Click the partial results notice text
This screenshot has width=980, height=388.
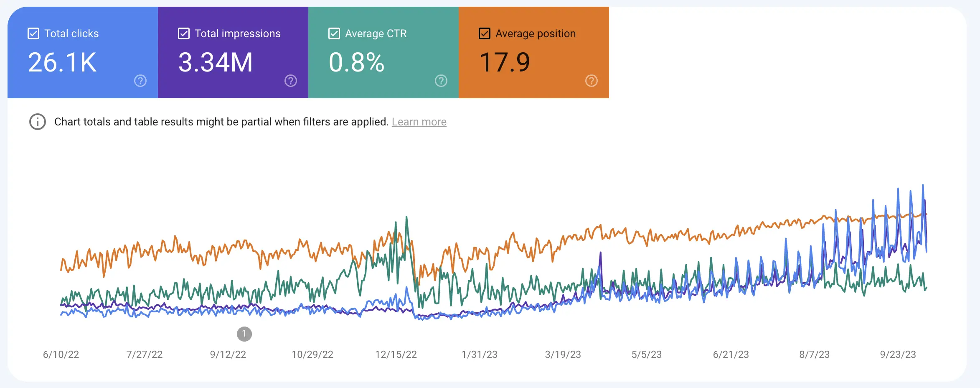point(221,122)
